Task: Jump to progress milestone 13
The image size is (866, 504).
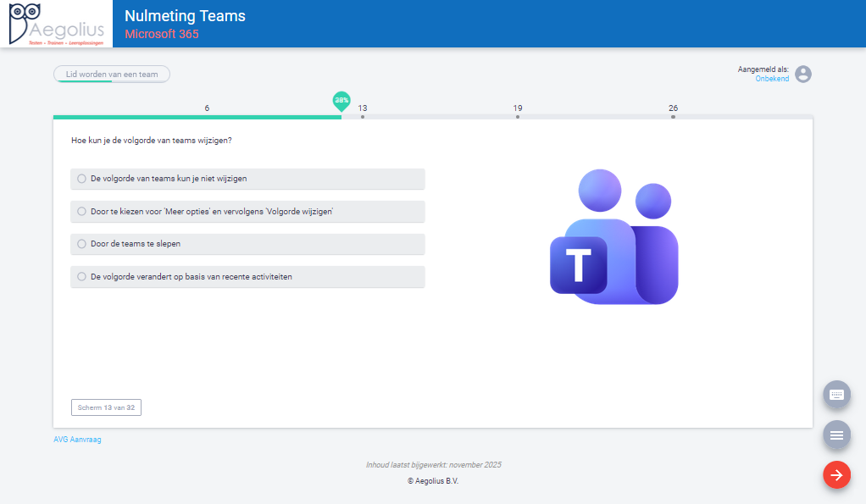Action: 363,115
